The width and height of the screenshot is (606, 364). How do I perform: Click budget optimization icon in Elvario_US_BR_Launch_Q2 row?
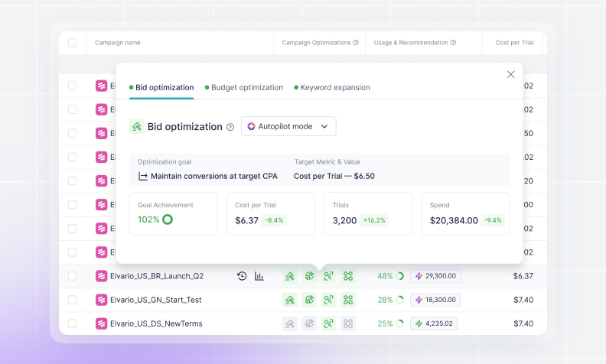click(x=309, y=276)
